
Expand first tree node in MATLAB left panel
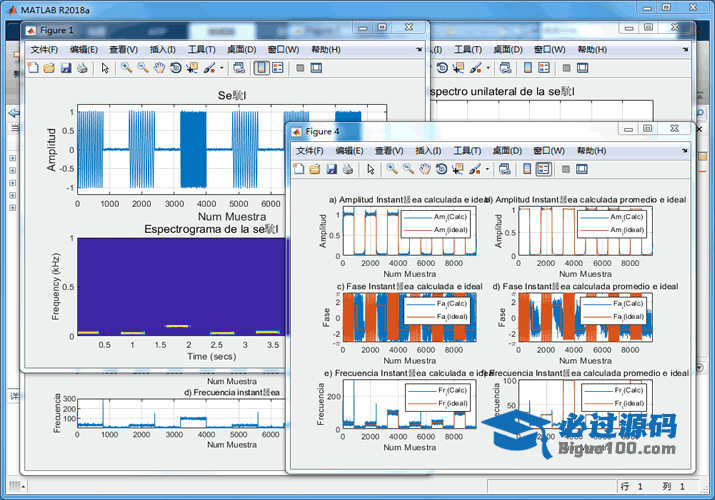(x=12, y=158)
